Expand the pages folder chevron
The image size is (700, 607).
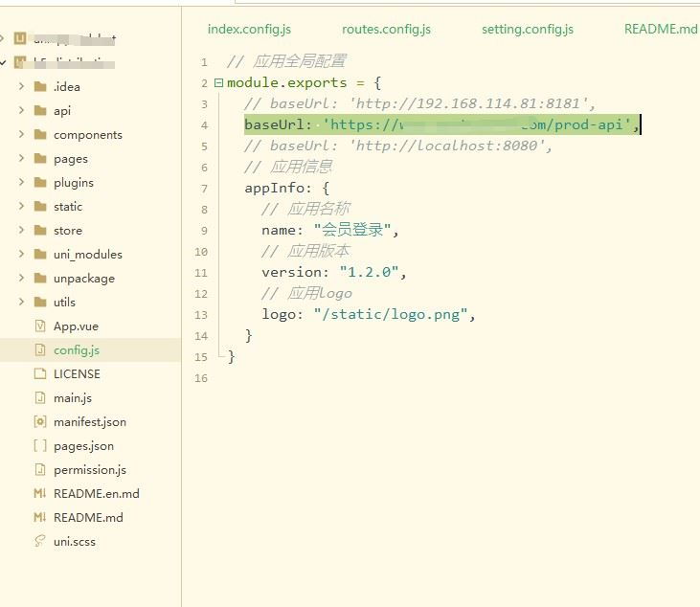pyautogui.click(x=21, y=158)
